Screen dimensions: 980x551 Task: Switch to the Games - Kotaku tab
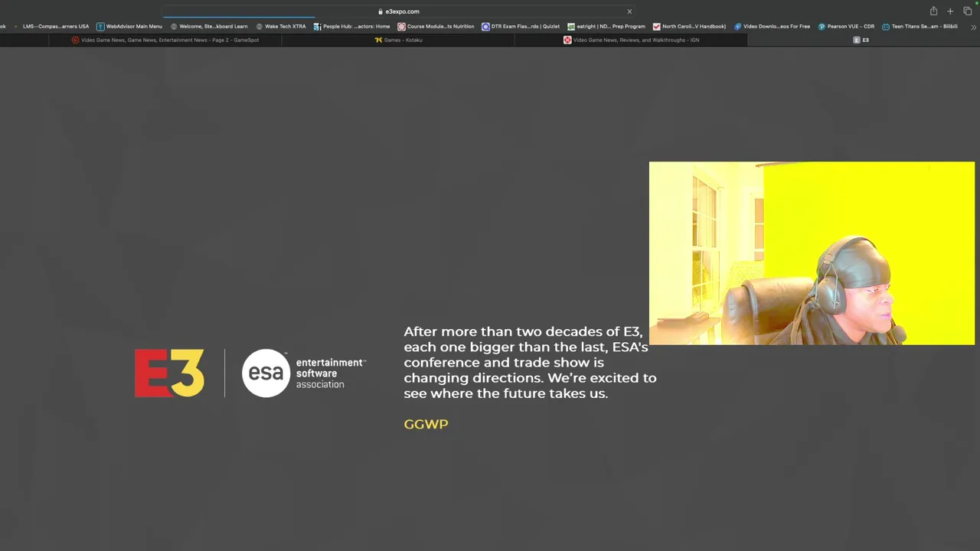tap(398, 40)
